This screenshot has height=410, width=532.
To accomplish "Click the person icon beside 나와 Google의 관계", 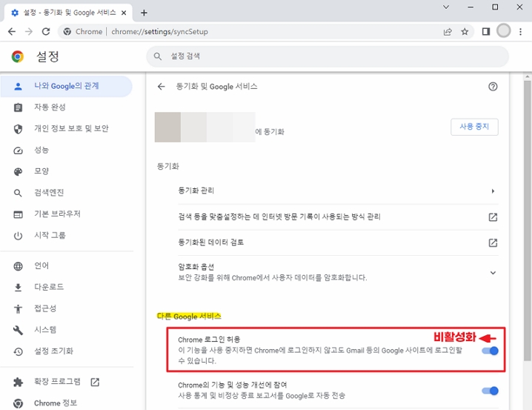I will pos(18,87).
